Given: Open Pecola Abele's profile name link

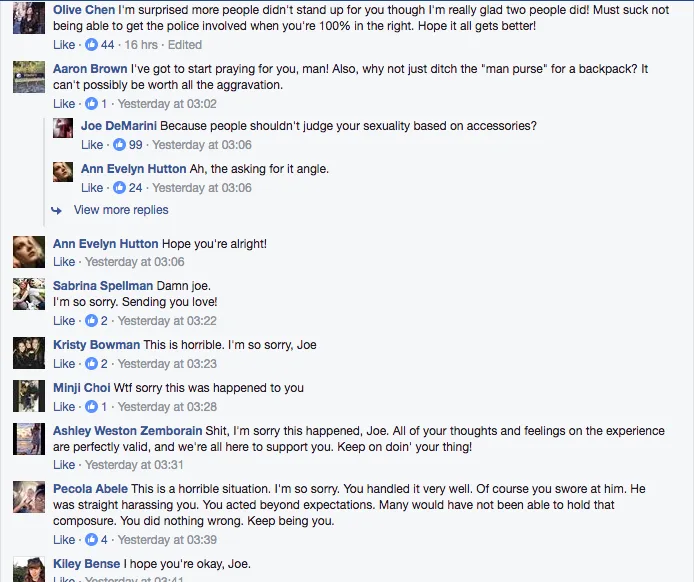Looking at the screenshot, I should 90,488.
